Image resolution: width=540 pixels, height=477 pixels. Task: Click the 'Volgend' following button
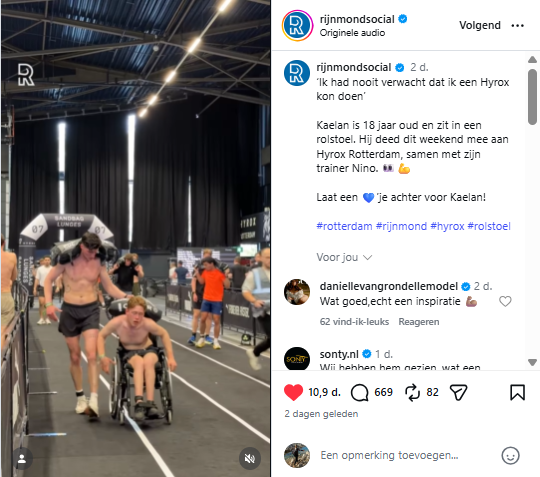[x=480, y=25]
